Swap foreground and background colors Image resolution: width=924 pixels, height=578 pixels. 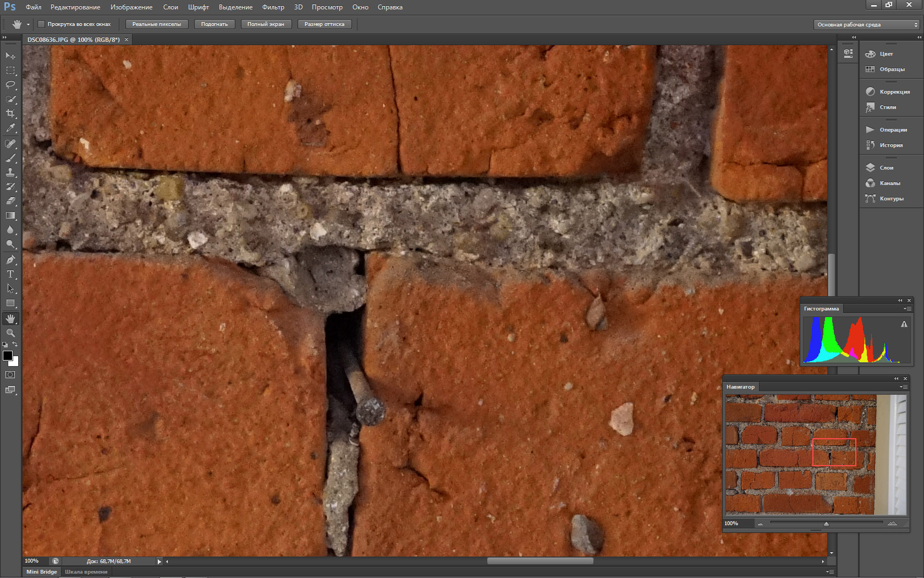tap(15, 345)
